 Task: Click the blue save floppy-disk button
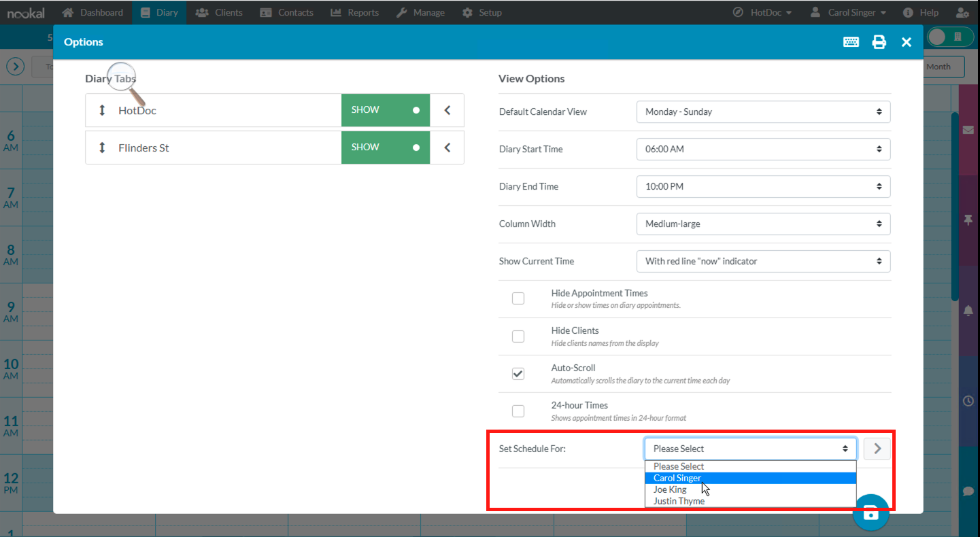coord(871,513)
